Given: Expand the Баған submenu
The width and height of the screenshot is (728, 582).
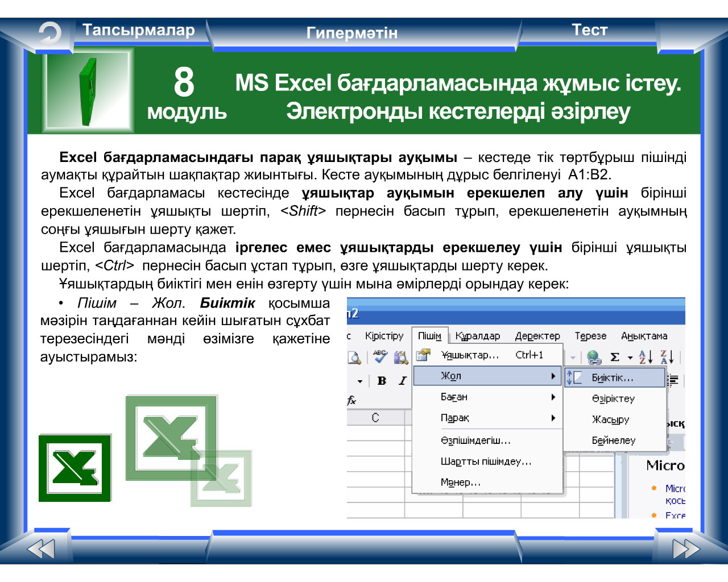Looking at the screenshot, I should click(x=488, y=397).
